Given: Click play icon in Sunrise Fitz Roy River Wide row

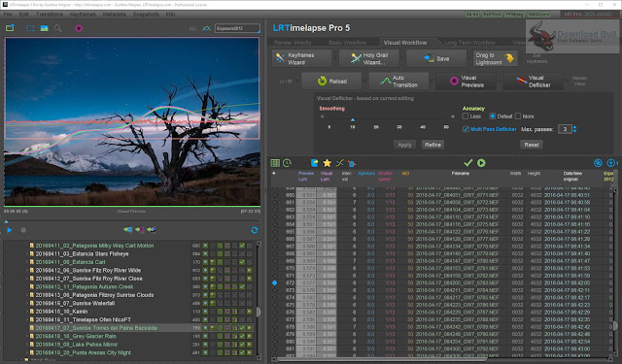Looking at the screenshot, I should (249, 270).
